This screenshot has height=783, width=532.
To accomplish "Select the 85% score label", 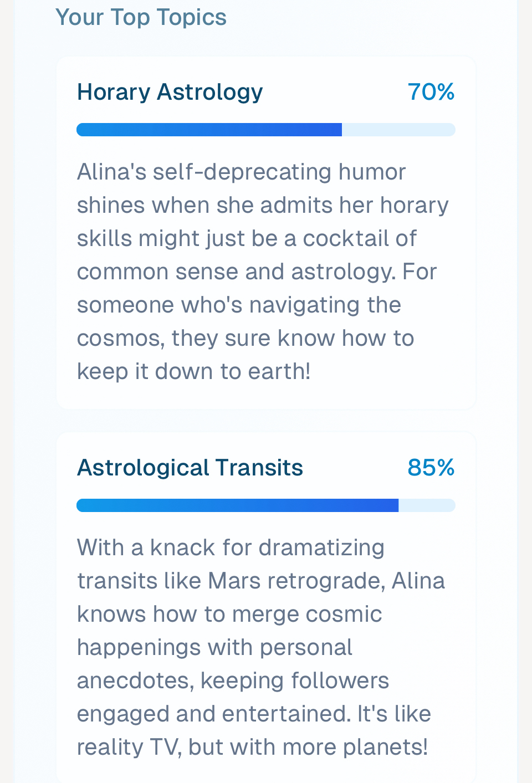I will pos(431,468).
